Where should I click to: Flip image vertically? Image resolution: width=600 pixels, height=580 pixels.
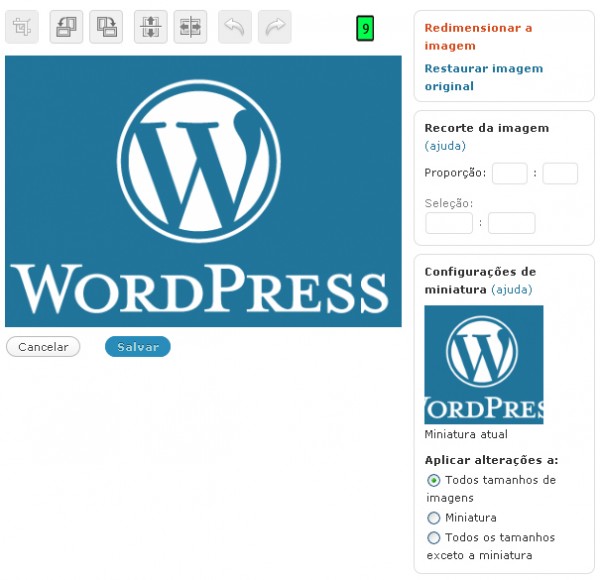pos(151,27)
